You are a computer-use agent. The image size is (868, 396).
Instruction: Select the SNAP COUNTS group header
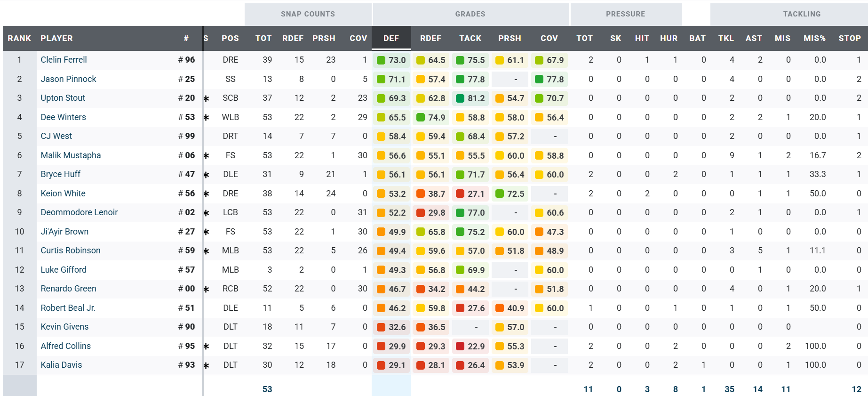click(308, 14)
